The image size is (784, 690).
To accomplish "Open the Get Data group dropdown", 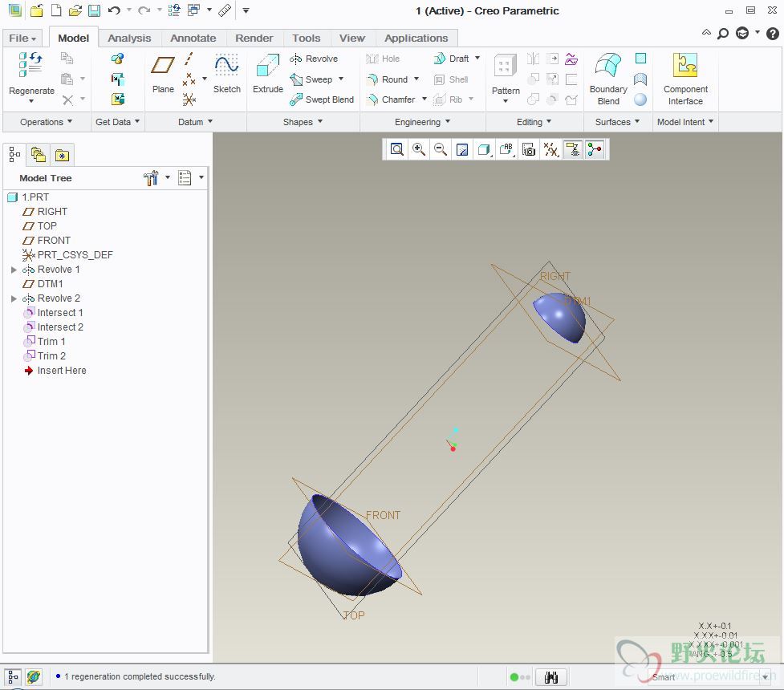I will coord(117,122).
